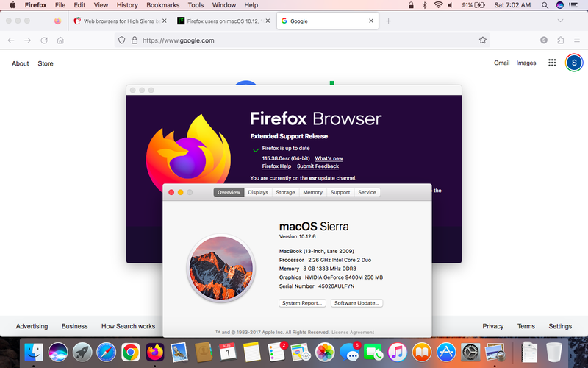This screenshot has height=368, width=588.
Task: Open the Apple menu
Action: point(12,5)
